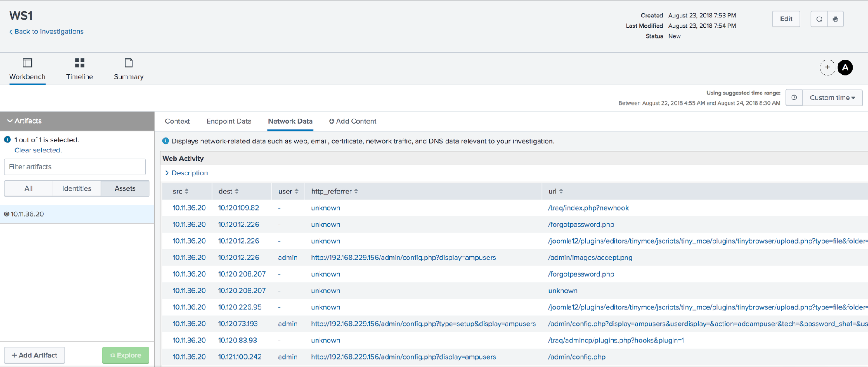
Task: Sort by src column
Action: point(181,192)
